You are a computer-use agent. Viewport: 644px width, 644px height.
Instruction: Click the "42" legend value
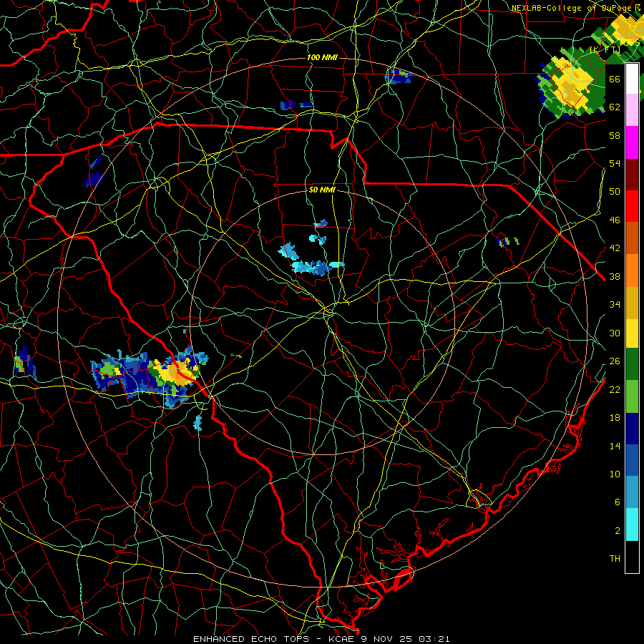[615, 248]
